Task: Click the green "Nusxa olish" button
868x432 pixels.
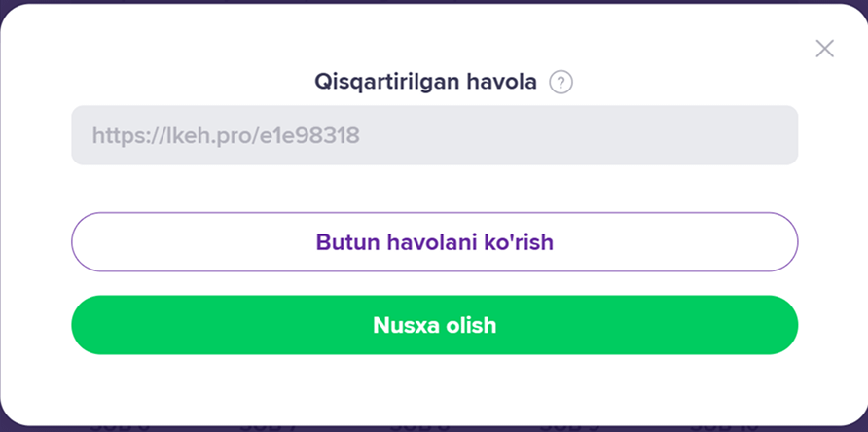Action: (x=434, y=325)
